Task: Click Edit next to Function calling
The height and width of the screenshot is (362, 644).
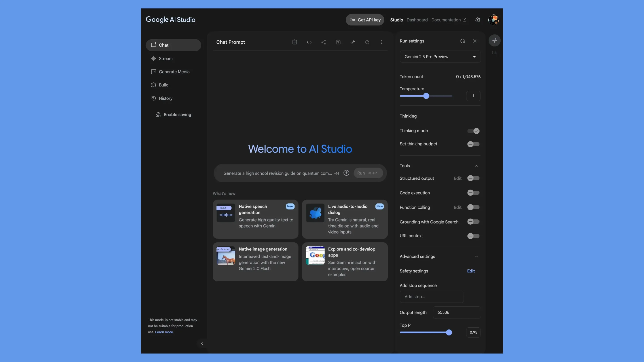Action: pos(458,207)
